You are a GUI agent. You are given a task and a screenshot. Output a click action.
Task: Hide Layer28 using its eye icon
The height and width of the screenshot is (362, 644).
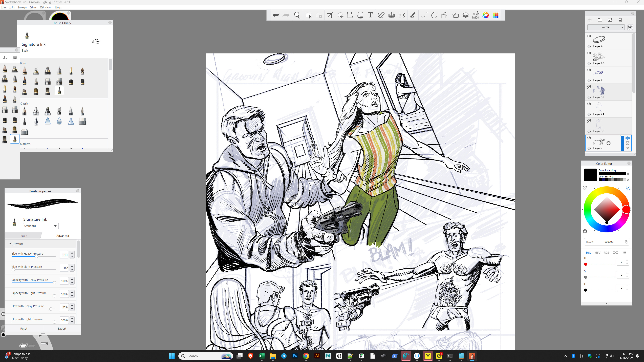(x=589, y=53)
